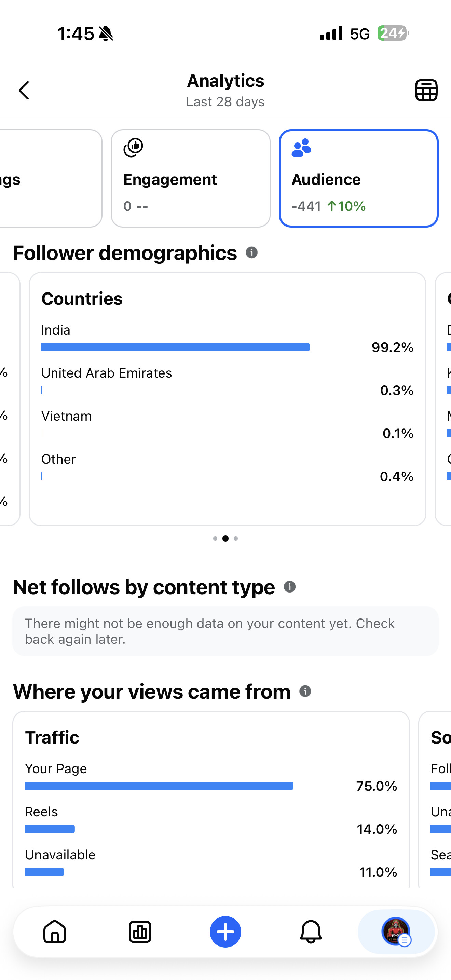Select the Audience tab card
Screen dimensions: 451x980
[358, 178]
